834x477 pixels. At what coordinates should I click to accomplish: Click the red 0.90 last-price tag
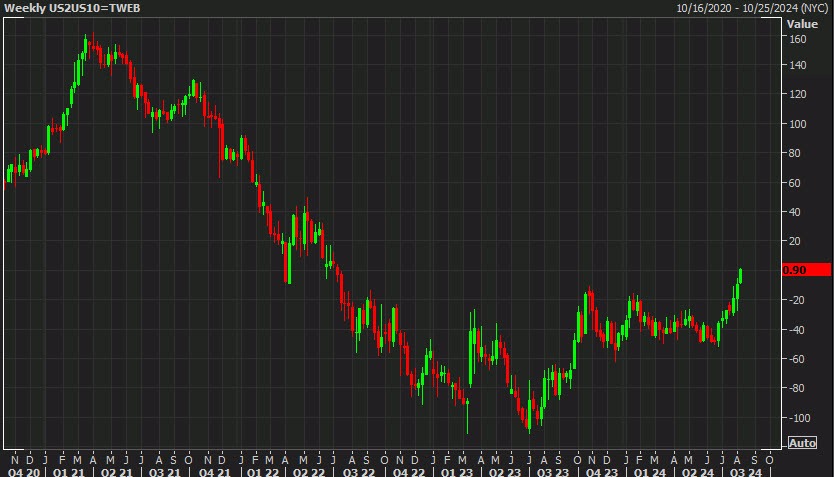coord(806,270)
